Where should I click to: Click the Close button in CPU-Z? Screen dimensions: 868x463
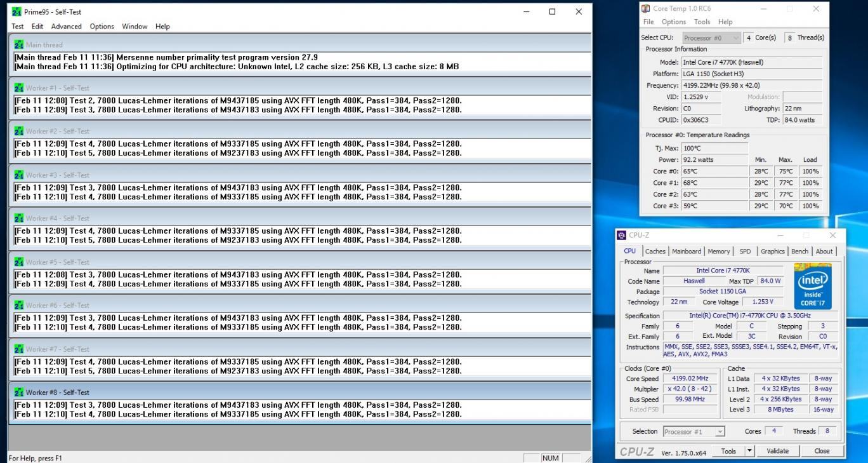point(822,451)
